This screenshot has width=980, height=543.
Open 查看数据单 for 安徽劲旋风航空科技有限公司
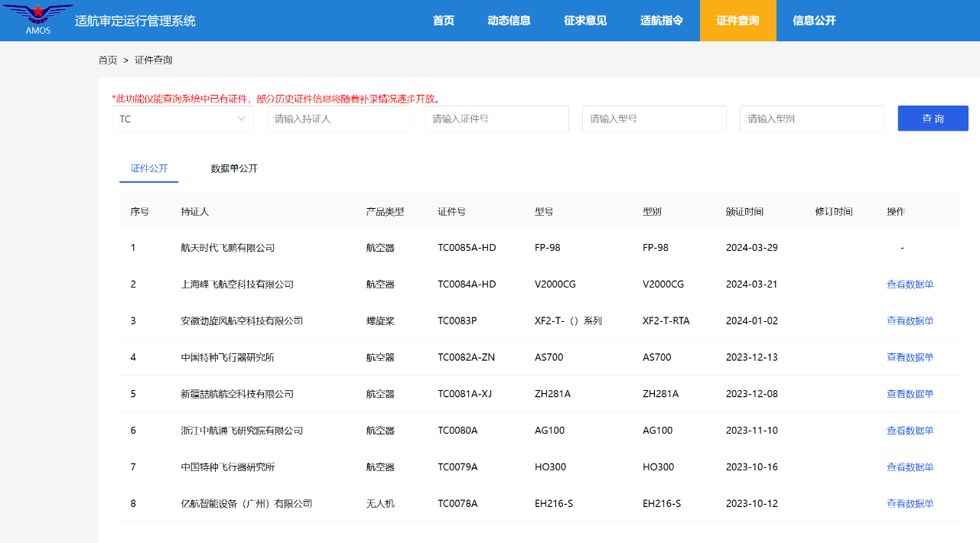(910, 321)
